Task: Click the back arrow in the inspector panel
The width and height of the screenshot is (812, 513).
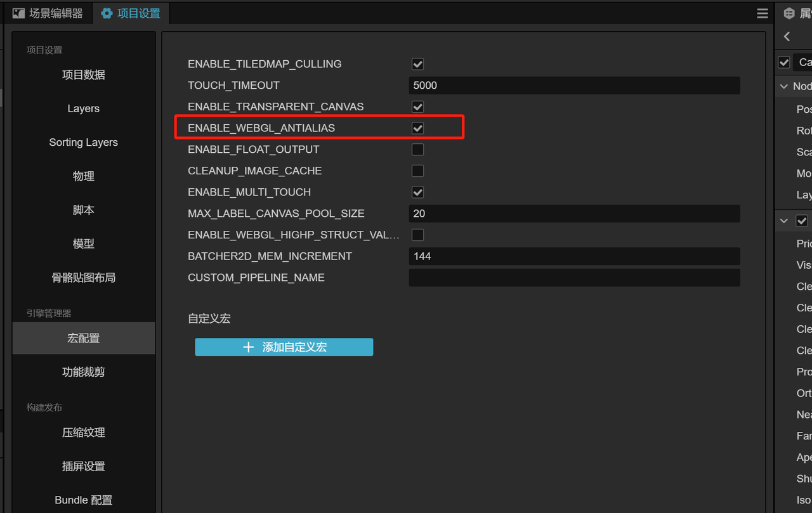Action: tap(787, 37)
